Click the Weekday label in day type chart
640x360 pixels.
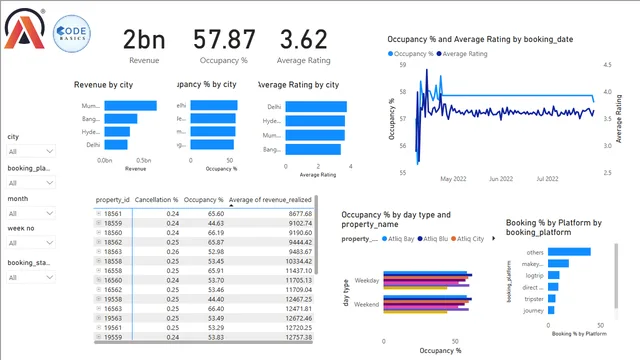click(x=367, y=280)
